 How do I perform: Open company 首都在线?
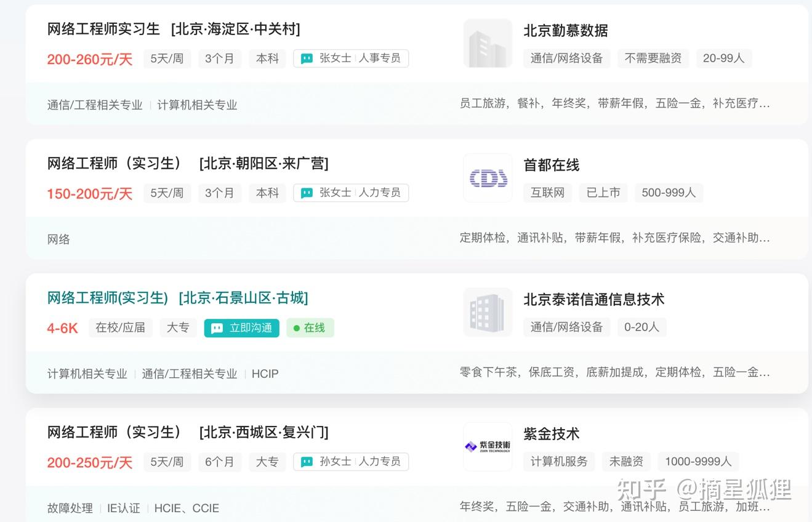click(x=552, y=165)
